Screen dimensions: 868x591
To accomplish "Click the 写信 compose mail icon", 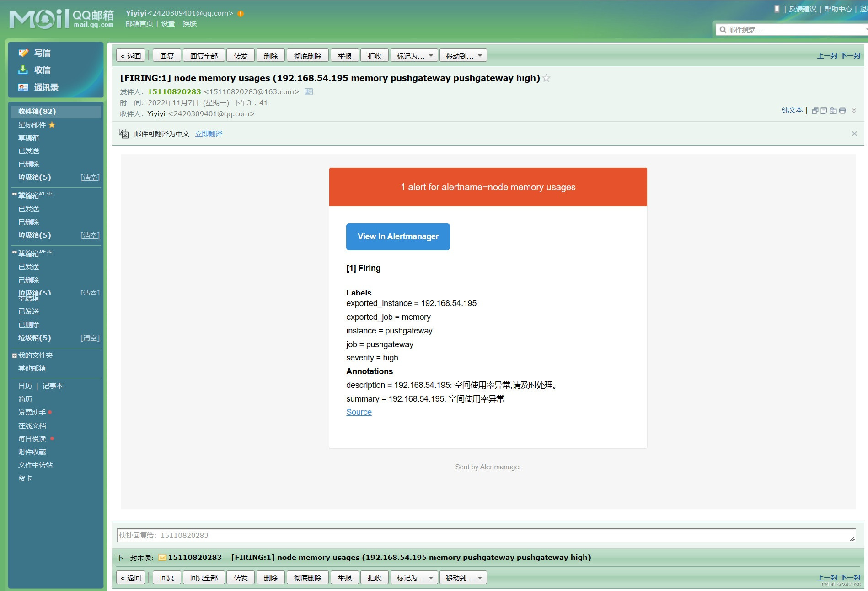I will coord(23,53).
